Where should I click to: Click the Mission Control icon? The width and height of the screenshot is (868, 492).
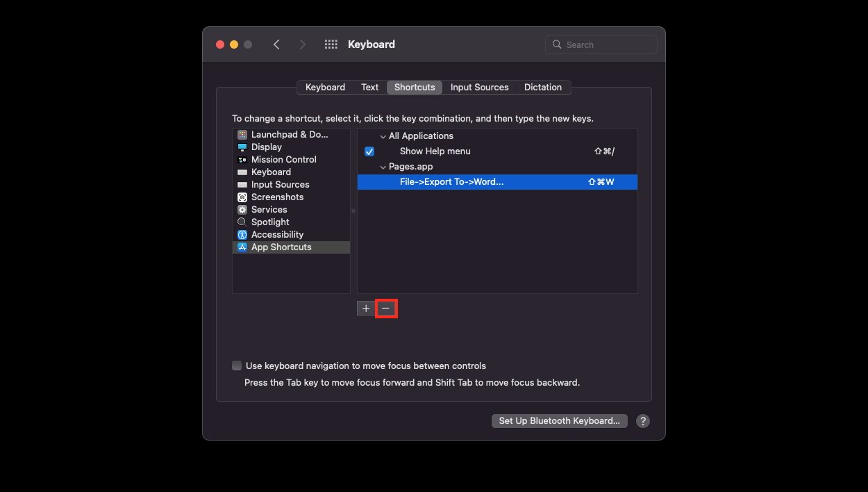tap(242, 160)
